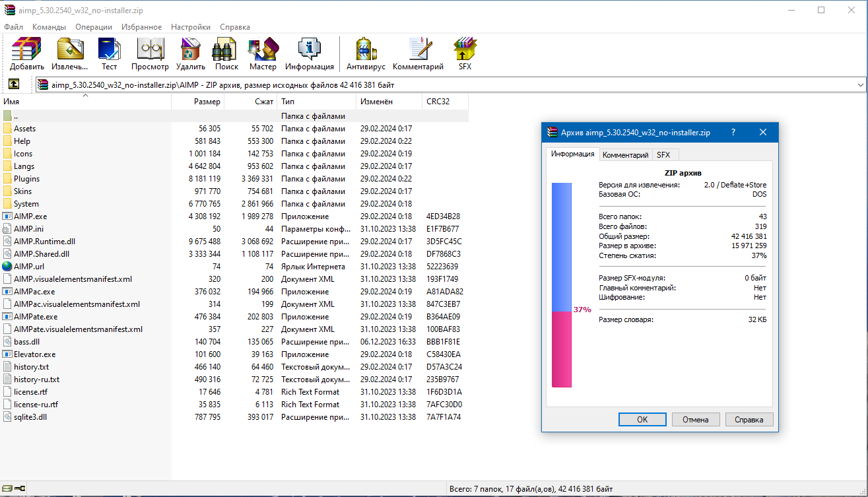Click the AIMP.exe application icon
Viewport: 868px width, 497px height.
[x=7, y=216]
